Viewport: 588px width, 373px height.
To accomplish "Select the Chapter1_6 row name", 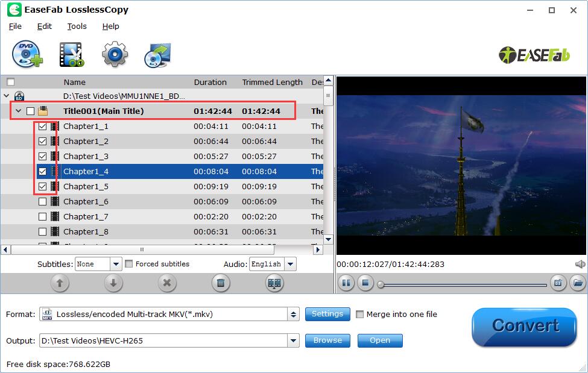I will click(x=86, y=202).
